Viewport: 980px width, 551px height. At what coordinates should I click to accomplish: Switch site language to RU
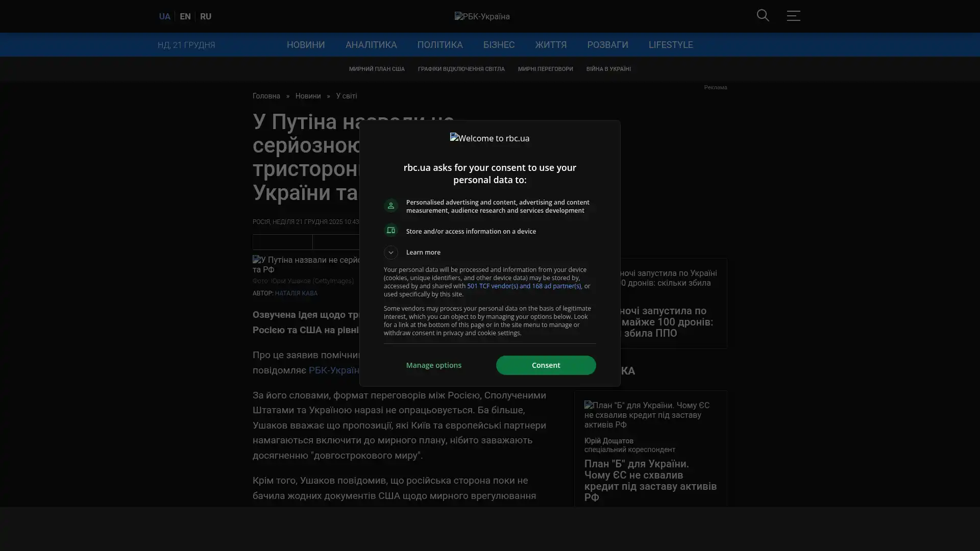(x=205, y=16)
